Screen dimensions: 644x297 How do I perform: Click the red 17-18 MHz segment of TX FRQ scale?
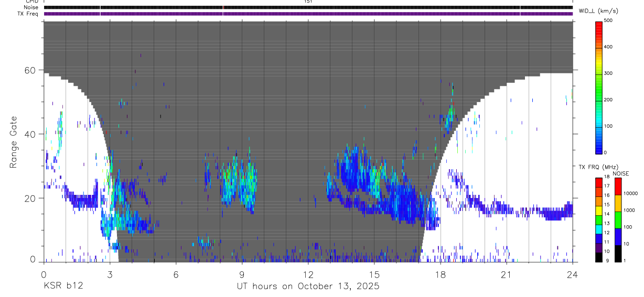point(598,182)
